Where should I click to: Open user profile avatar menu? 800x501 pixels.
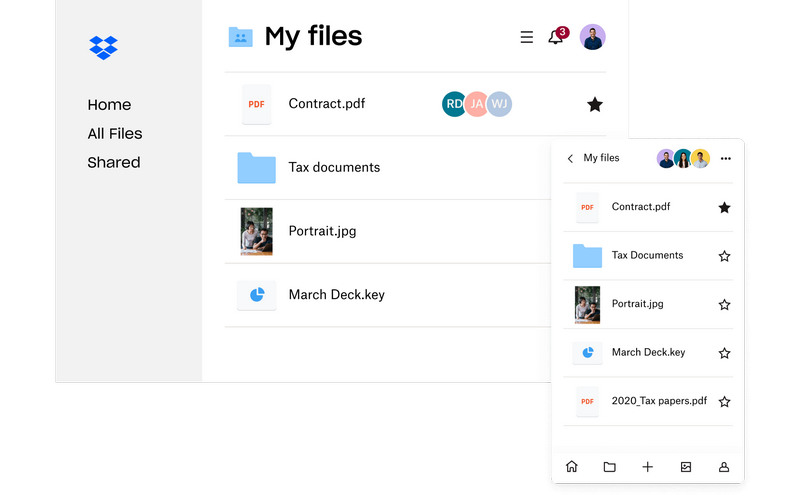(x=593, y=37)
